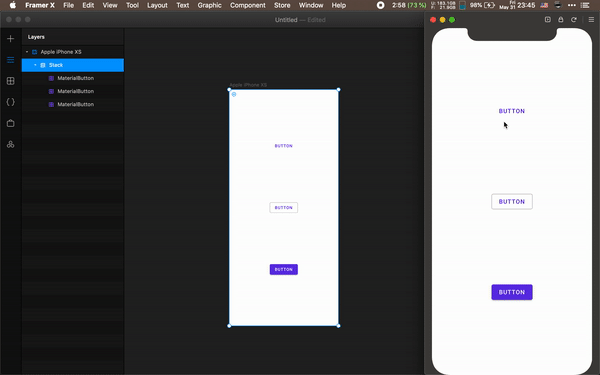
Task: Click the stack icon beside the Stack layer
Action: coord(43,65)
